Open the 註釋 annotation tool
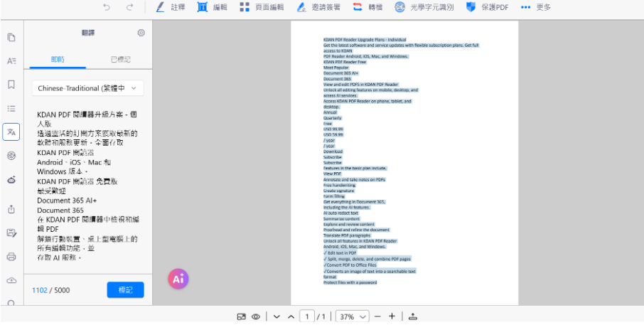 coord(170,7)
